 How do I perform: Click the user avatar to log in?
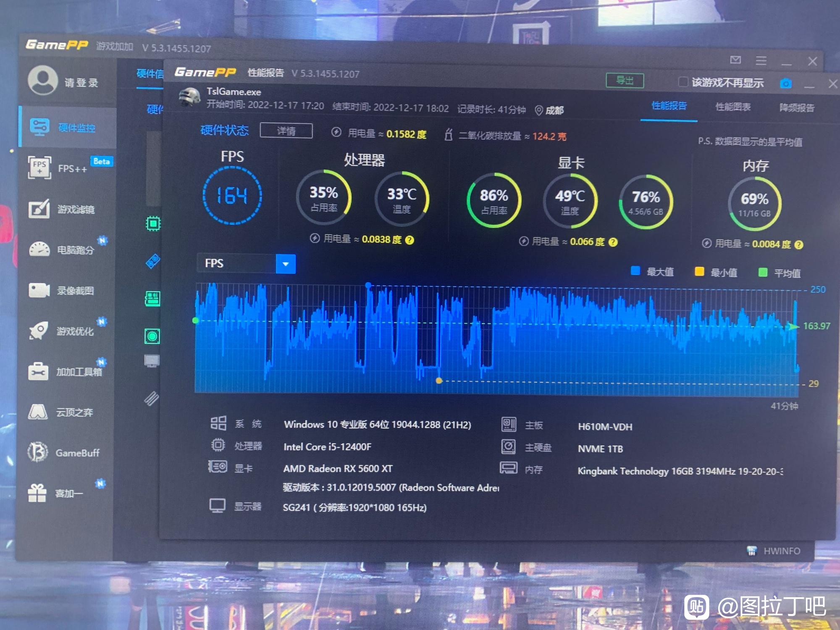tap(42, 80)
